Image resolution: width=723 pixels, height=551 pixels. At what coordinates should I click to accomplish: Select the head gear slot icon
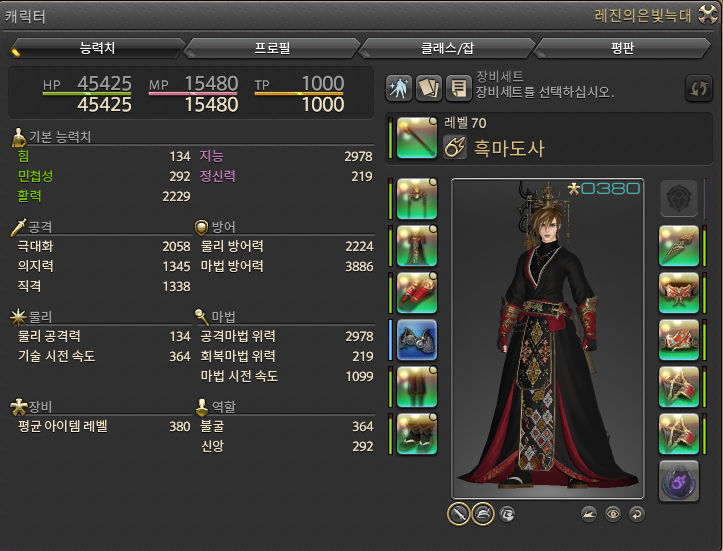417,199
